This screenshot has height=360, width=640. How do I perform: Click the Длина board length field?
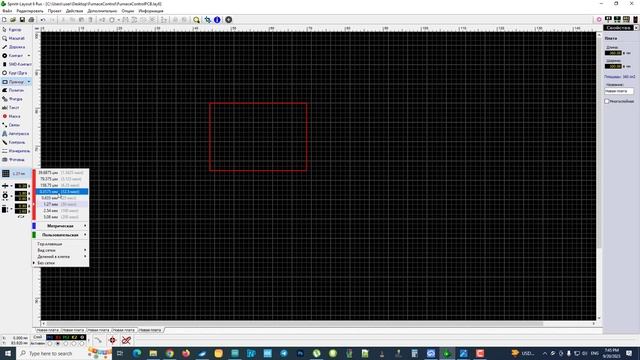coord(613,53)
